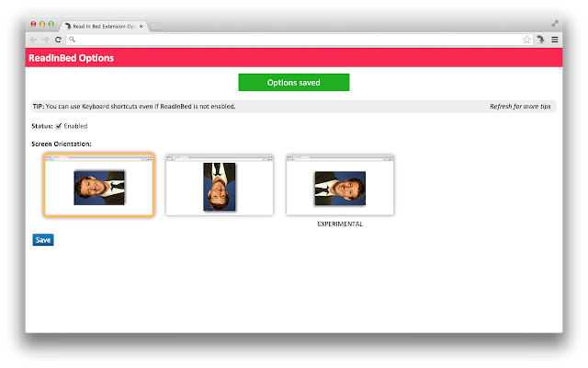Enter fullscreen with the expand arrows icon
588x368 pixels.
pos(555,24)
